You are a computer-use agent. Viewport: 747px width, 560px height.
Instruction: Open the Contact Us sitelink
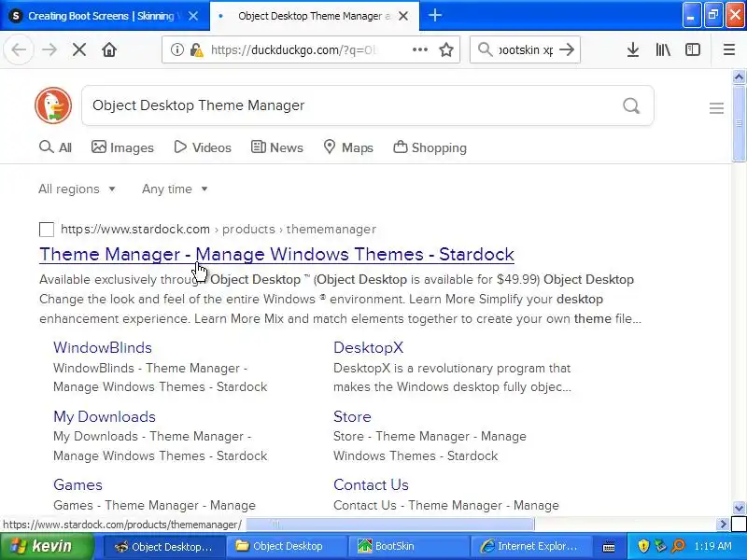(371, 484)
